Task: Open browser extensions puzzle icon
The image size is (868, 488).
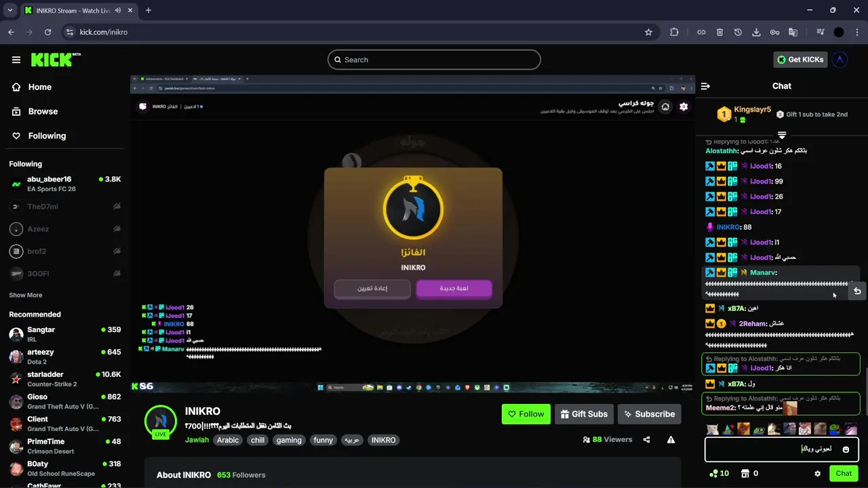Action: coord(674,32)
